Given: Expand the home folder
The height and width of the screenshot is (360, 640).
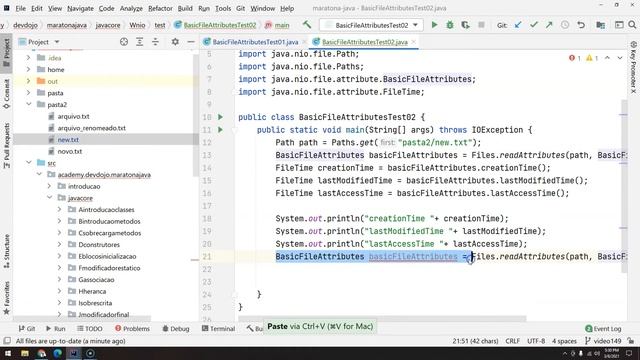Looking at the screenshot, I should 28,69.
